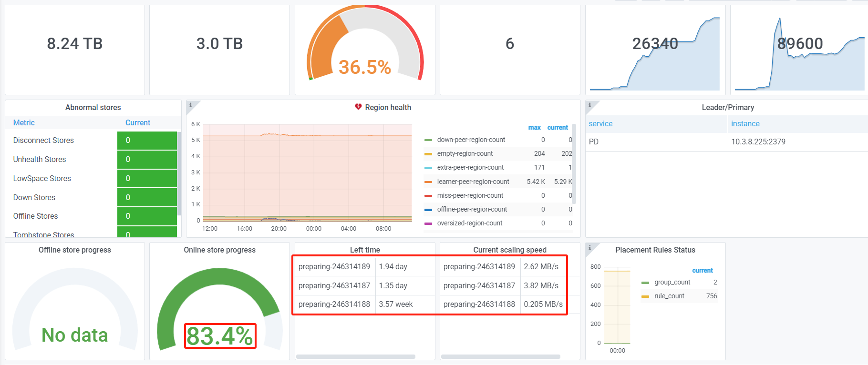Toggle the extra-peer-region-count series visibility
Image resolution: width=868 pixels, height=365 pixels.
[x=470, y=167]
